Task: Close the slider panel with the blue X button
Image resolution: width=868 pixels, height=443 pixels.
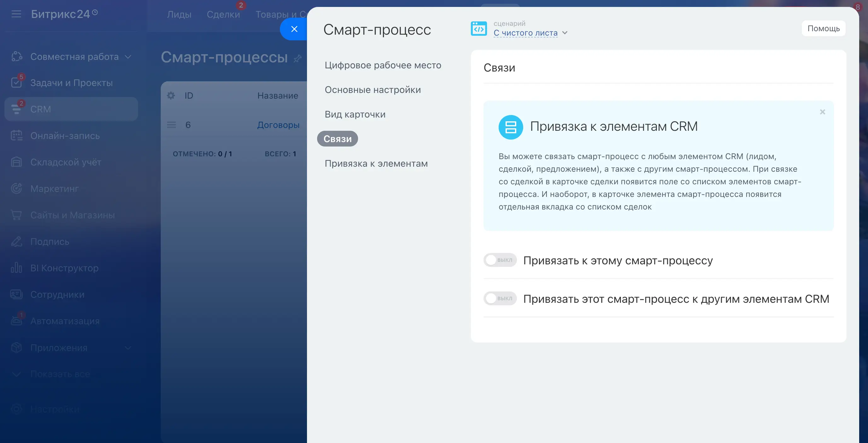Action: coord(294,29)
